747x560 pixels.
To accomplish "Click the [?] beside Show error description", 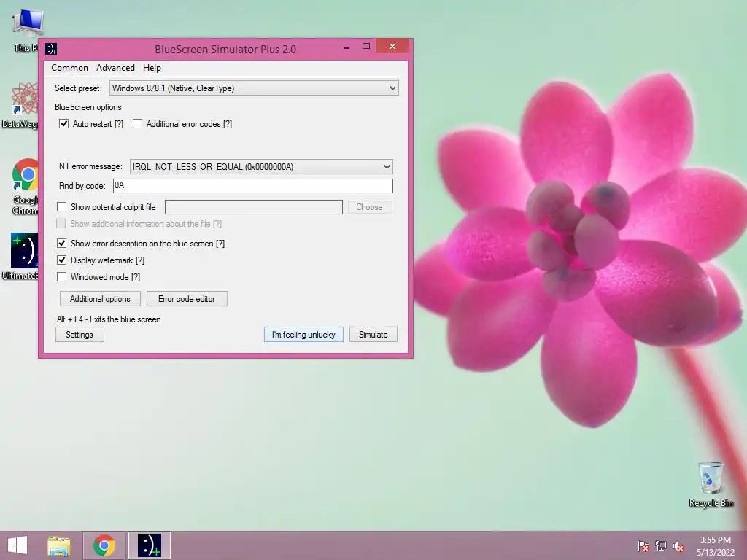I will [220, 244].
